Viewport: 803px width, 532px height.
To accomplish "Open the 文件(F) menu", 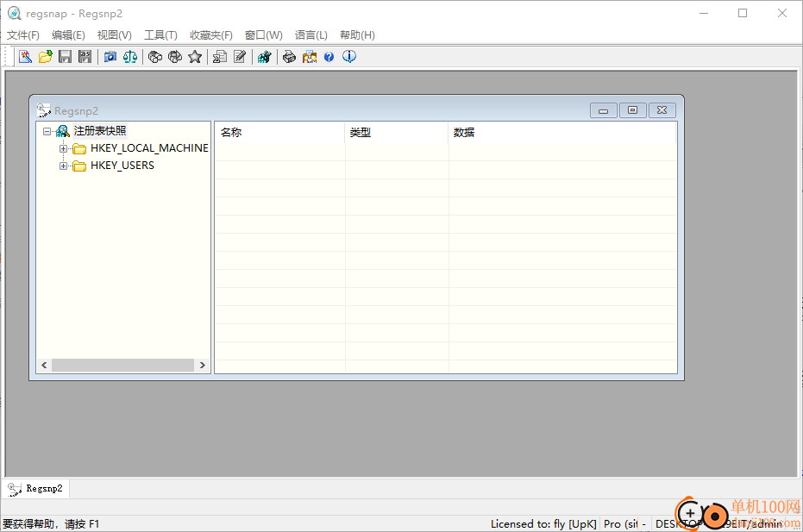I will (23, 34).
